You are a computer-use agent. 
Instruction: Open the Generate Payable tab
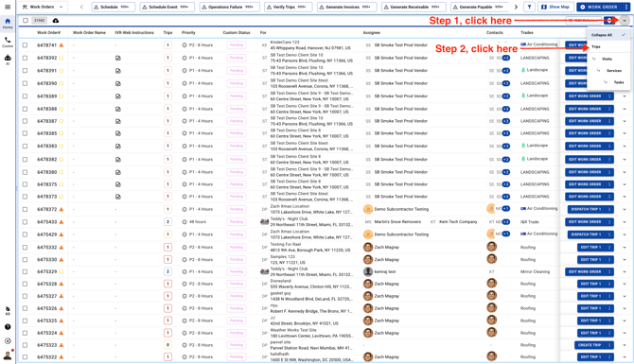480,7
